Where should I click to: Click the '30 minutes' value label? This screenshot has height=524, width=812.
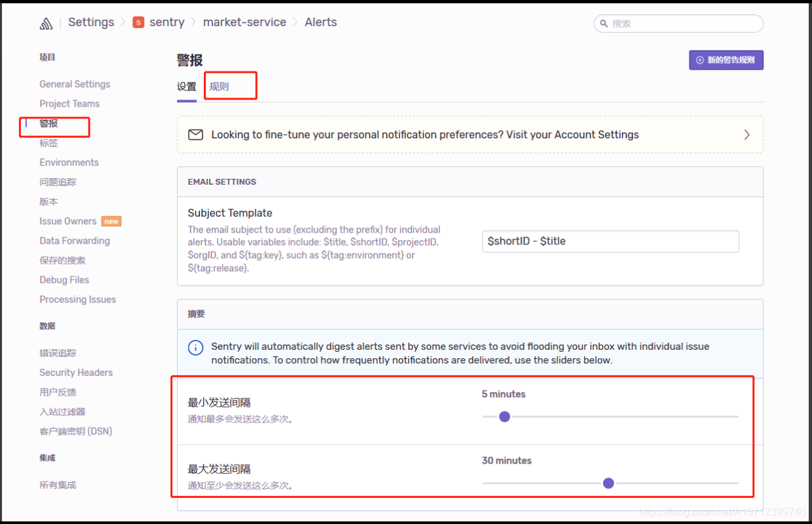(x=507, y=461)
